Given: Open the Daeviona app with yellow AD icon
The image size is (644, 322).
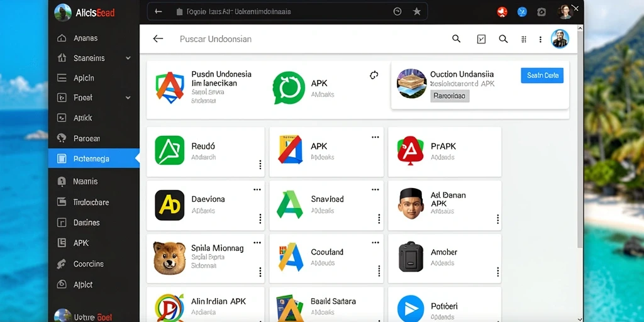Looking at the screenshot, I should (170, 205).
